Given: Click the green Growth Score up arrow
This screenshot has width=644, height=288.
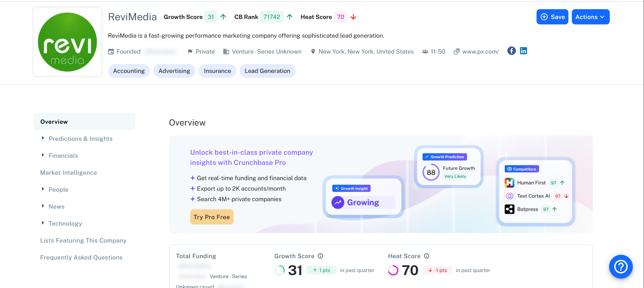Looking at the screenshot, I should (223, 17).
